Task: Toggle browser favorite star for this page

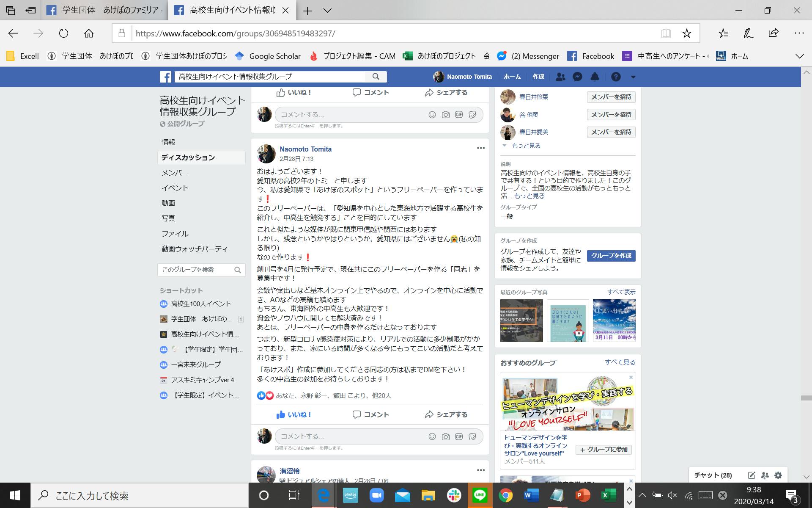Action: click(686, 33)
